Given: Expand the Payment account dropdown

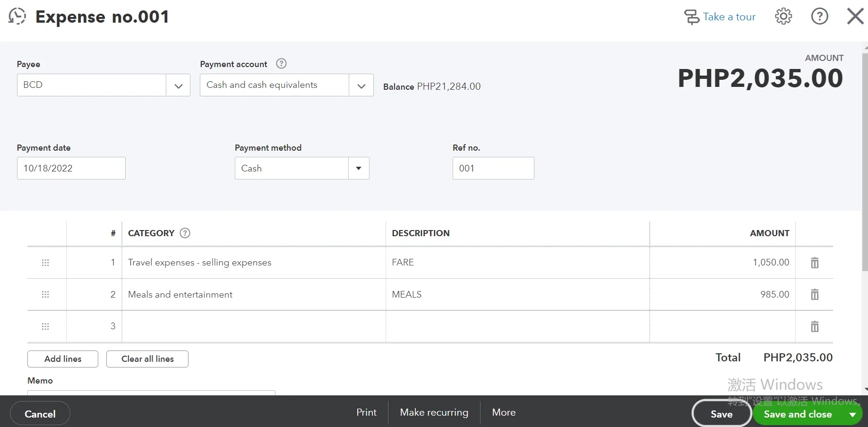Looking at the screenshot, I should (361, 85).
